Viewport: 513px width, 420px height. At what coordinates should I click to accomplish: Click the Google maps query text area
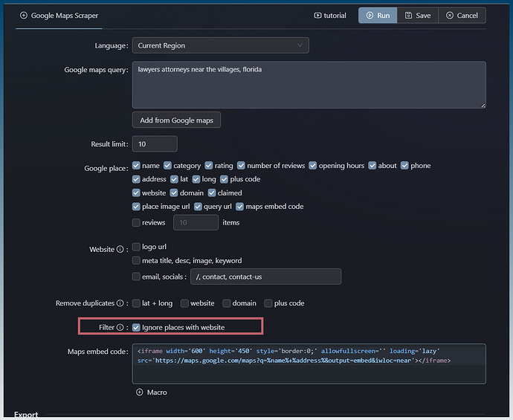309,85
